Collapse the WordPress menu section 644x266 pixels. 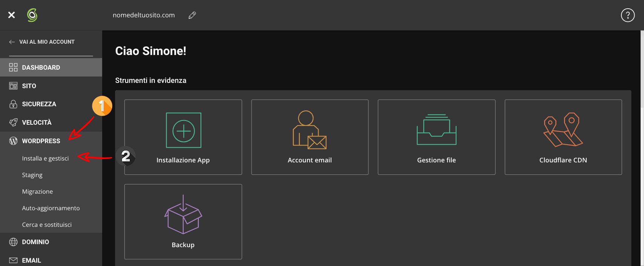51,141
